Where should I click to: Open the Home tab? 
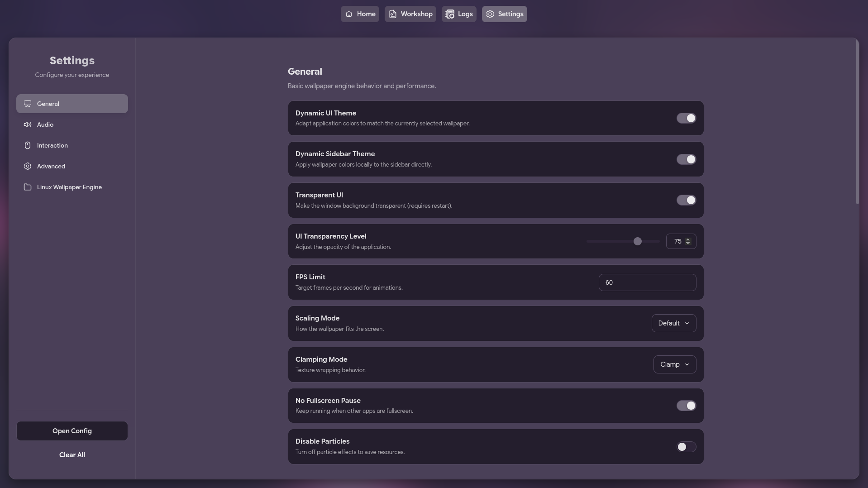click(x=360, y=14)
